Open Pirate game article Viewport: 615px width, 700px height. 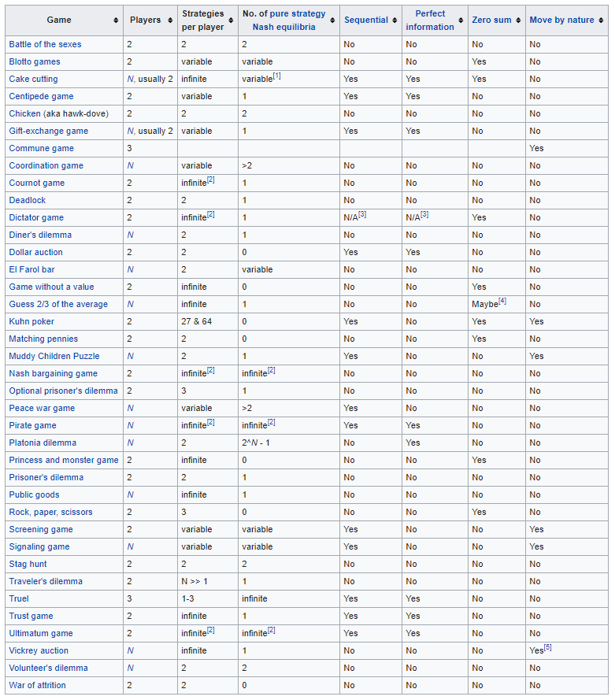click(32, 425)
